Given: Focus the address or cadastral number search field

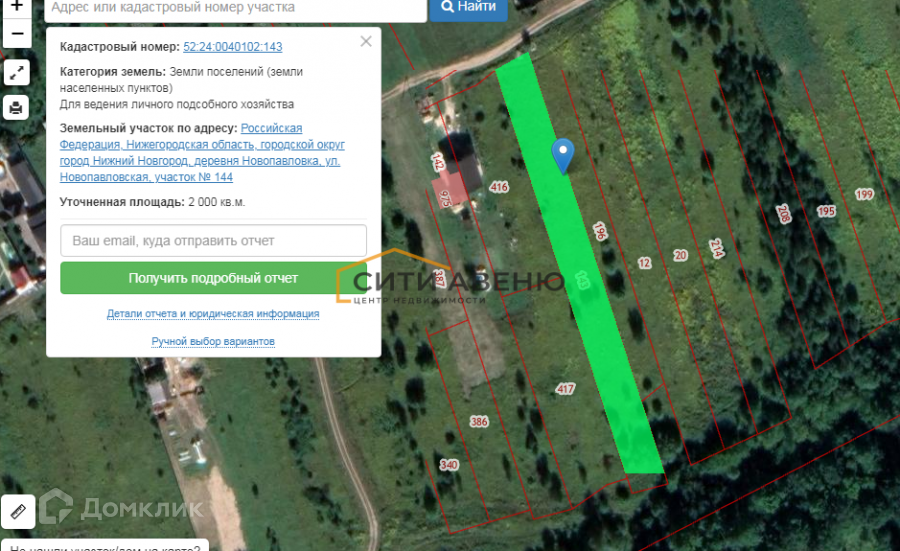Looking at the screenshot, I should coord(235,9).
